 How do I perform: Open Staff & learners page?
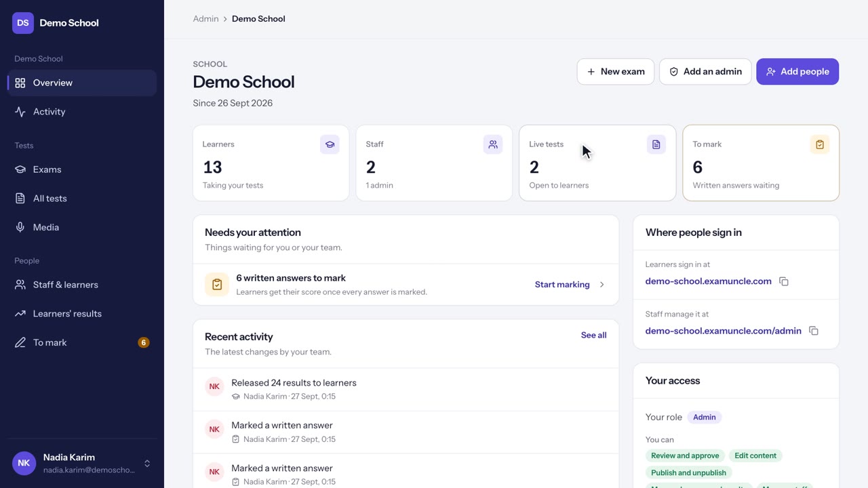coord(82,285)
